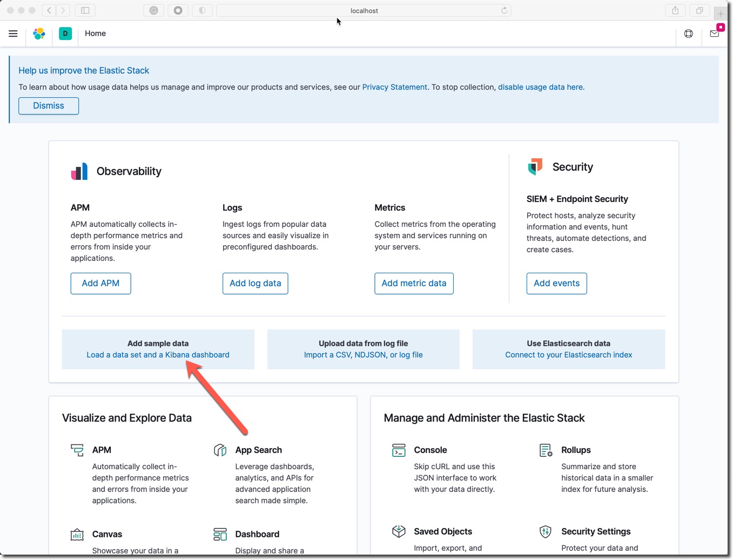This screenshot has height=560, width=733.
Task: Click the stop-circle extension icon
Action: pyautogui.click(x=178, y=10)
